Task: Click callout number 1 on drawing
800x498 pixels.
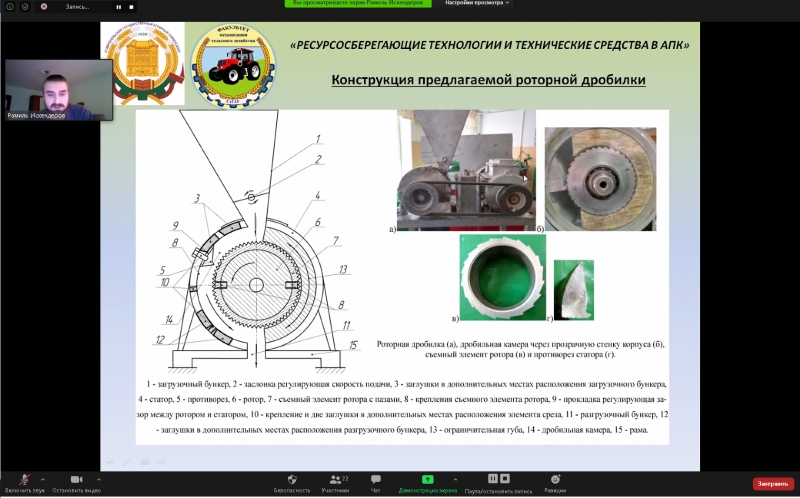Action: (318, 139)
